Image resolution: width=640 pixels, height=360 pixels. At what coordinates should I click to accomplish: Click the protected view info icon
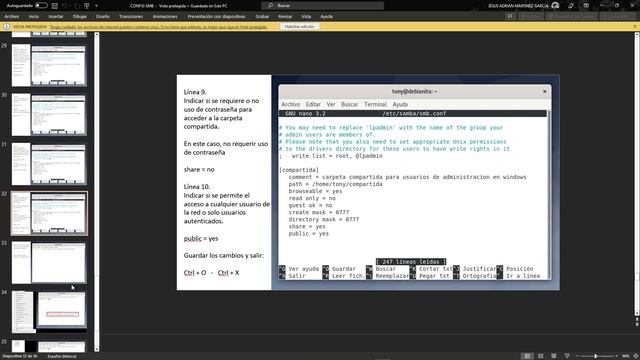(x=7, y=27)
